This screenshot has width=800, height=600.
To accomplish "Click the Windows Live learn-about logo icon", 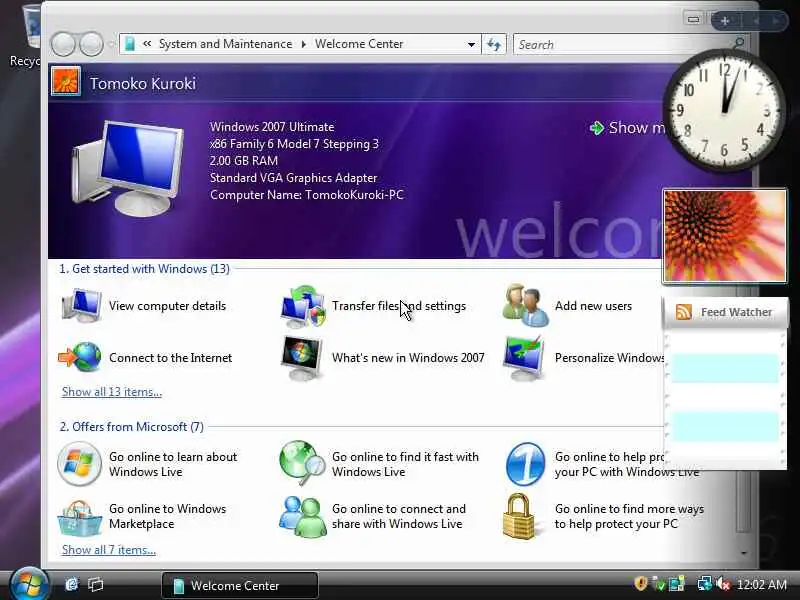I will pyautogui.click(x=79, y=464).
